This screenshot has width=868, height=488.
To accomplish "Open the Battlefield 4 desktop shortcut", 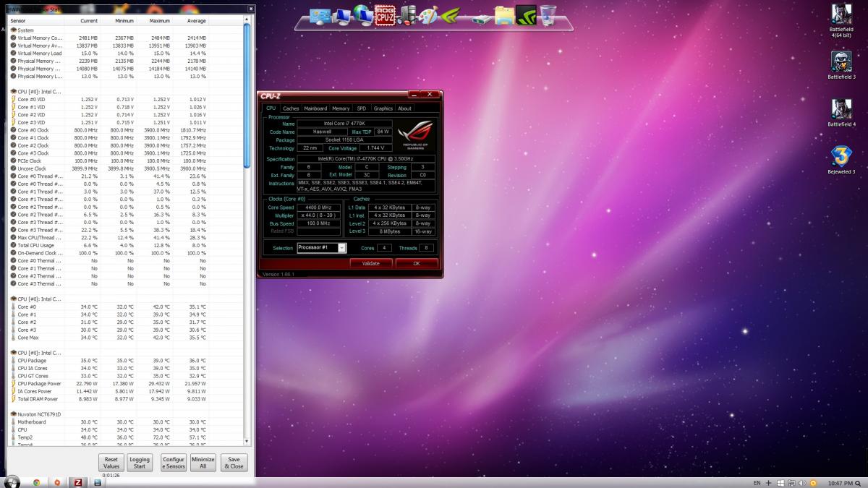I will point(842,113).
